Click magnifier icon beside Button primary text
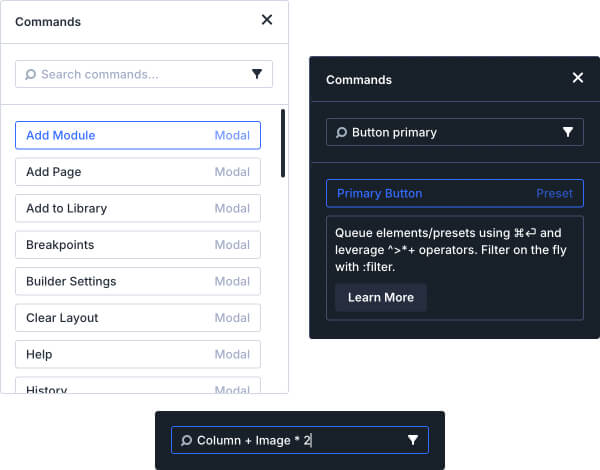The height and width of the screenshot is (470, 600). [x=342, y=132]
